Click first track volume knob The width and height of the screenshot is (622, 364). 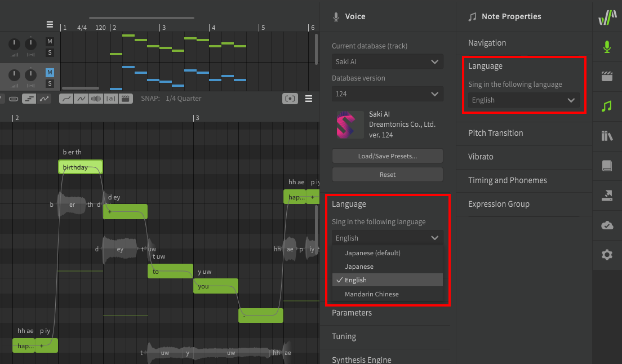coord(14,43)
